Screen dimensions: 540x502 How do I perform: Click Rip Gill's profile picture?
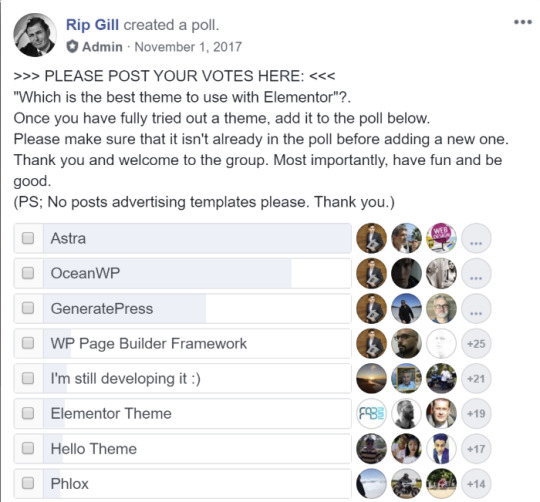click(35, 35)
